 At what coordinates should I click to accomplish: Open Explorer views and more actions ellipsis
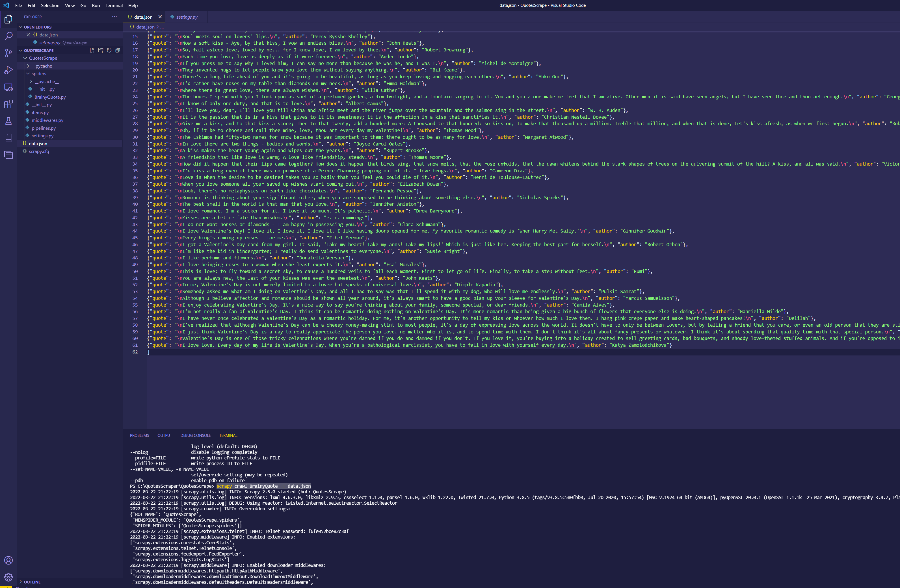coord(114,17)
